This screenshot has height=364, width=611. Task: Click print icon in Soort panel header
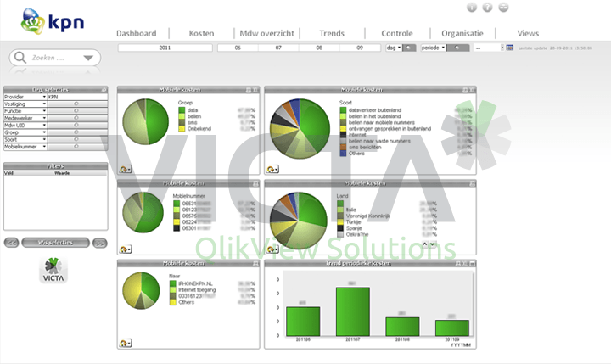pyautogui.click(x=465, y=90)
